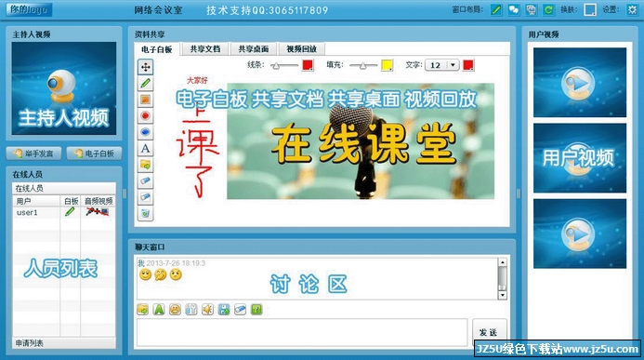Select the move tool in whiteboard toolbar
Screen dimensions: 644x360
tap(145, 67)
